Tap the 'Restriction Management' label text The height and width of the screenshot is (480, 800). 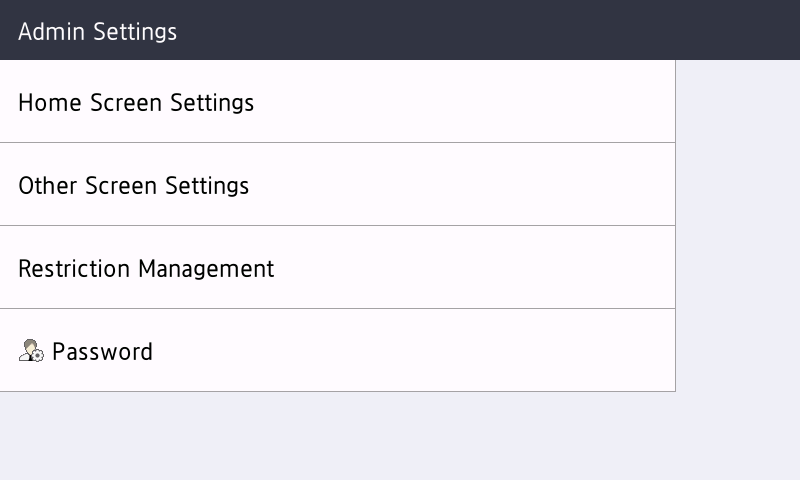pyautogui.click(x=146, y=268)
